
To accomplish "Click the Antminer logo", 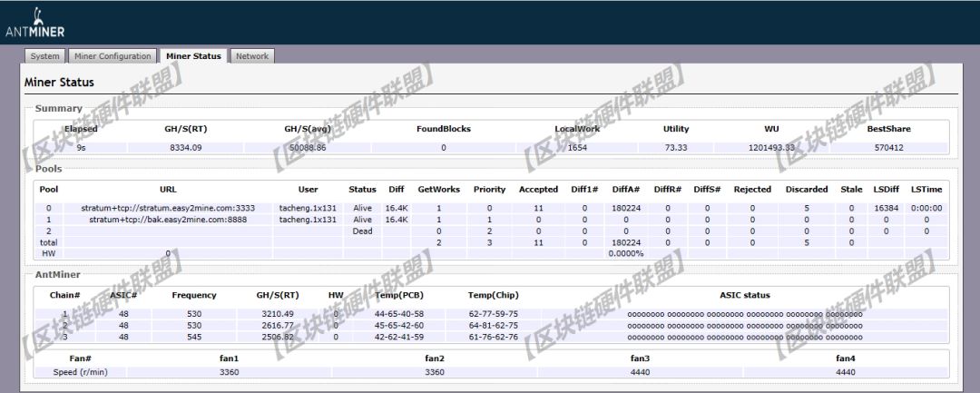I will pyautogui.click(x=35, y=23).
